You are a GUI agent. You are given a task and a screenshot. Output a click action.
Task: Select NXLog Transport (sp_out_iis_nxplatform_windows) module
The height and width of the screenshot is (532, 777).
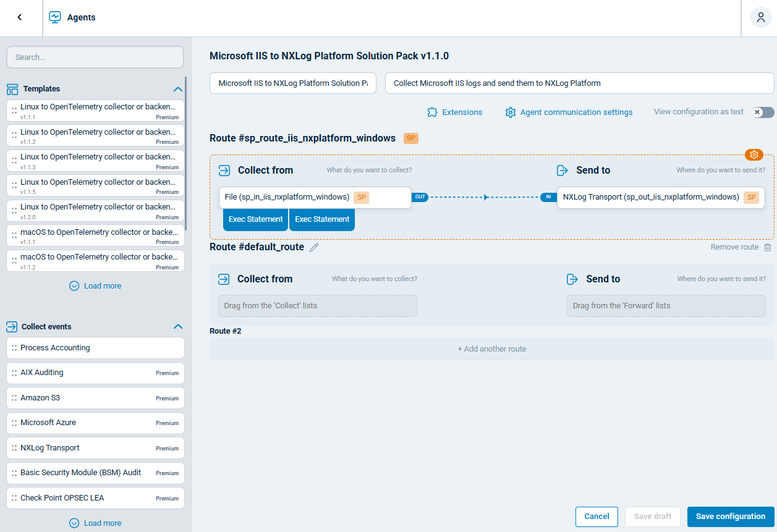coord(661,198)
